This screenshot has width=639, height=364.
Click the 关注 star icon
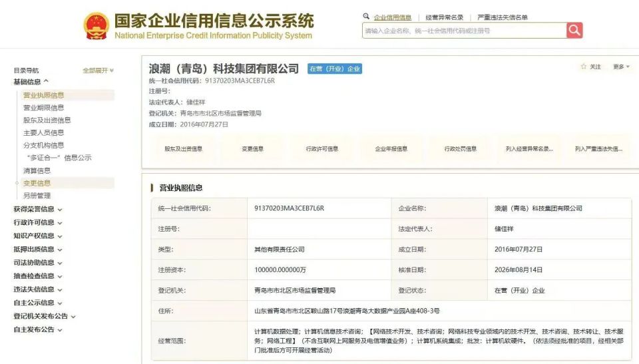583,67
